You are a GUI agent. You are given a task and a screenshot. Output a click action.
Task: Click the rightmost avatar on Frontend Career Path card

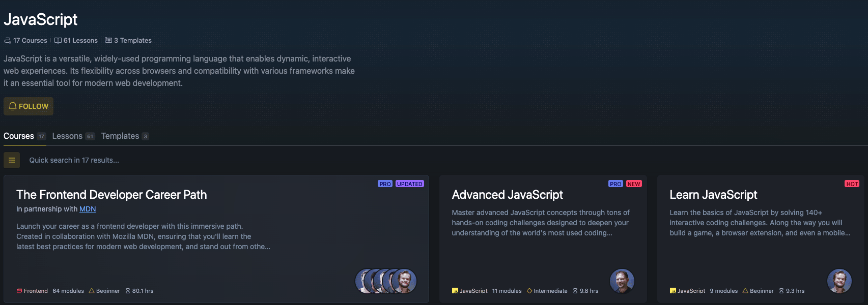click(404, 281)
